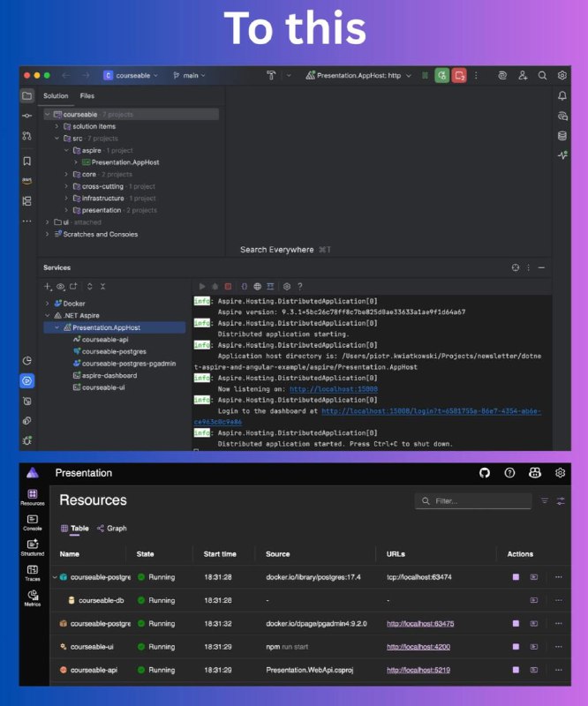Click the Add Service plus icon
Image resolution: width=588 pixels, height=706 pixels.
click(x=48, y=286)
